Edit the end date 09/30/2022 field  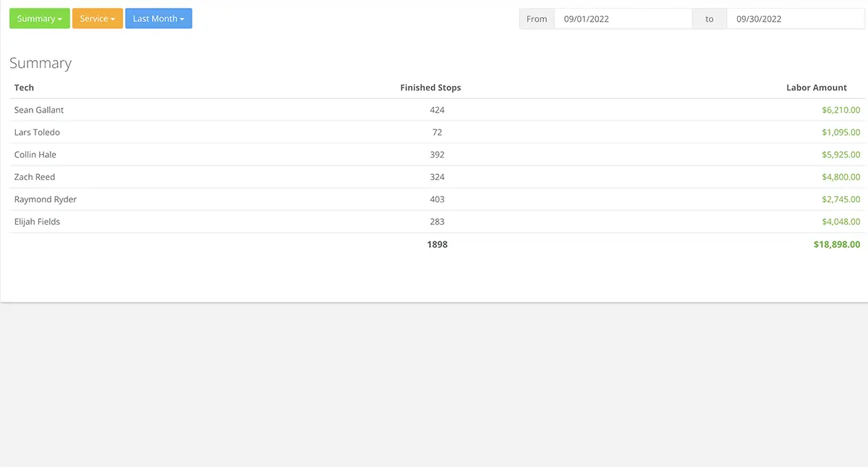point(796,19)
